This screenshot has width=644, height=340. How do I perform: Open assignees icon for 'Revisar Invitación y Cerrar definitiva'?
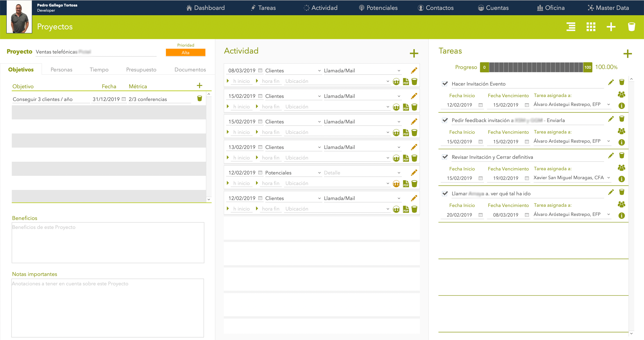622,168
